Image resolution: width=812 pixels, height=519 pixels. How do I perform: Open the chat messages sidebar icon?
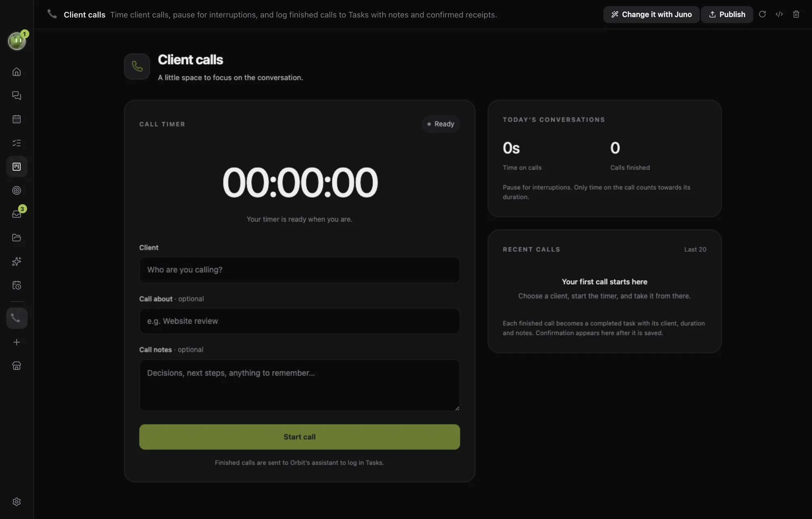pyautogui.click(x=17, y=95)
